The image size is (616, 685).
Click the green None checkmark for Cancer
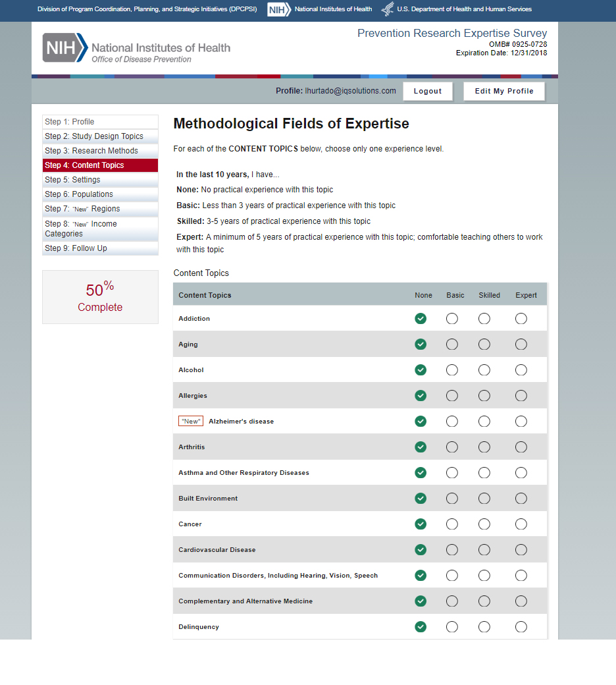pos(421,524)
